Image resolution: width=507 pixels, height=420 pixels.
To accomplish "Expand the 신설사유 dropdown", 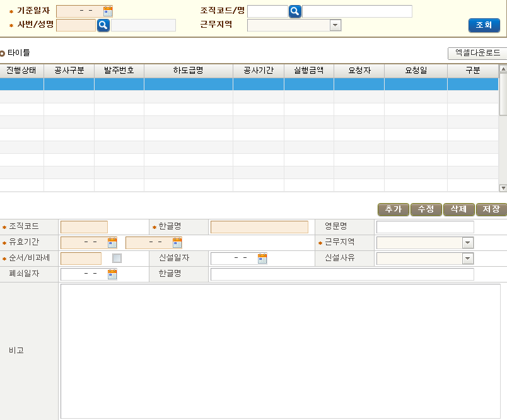I will (467, 259).
